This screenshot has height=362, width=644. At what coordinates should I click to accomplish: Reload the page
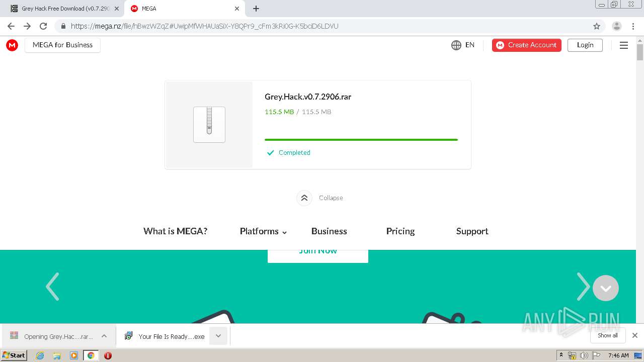click(43, 26)
